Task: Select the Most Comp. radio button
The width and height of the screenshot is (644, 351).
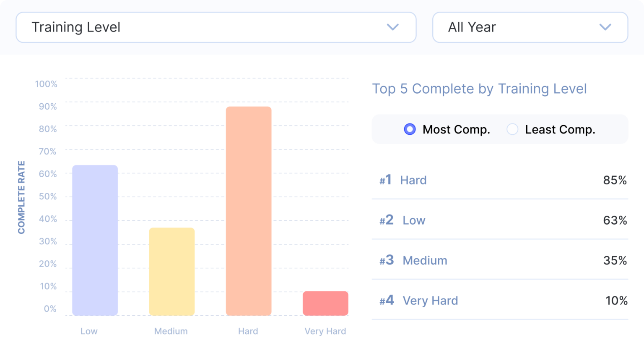Action: (x=410, y=129)
